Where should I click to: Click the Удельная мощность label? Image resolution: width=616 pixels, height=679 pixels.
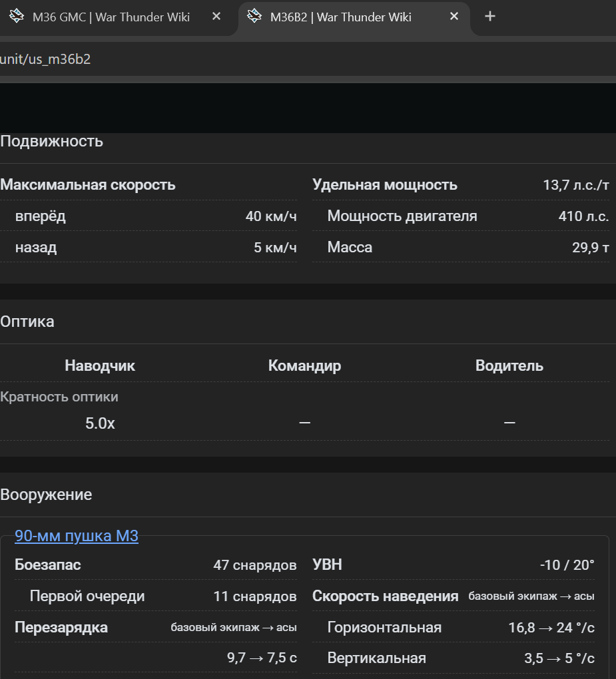coord(385,185)
